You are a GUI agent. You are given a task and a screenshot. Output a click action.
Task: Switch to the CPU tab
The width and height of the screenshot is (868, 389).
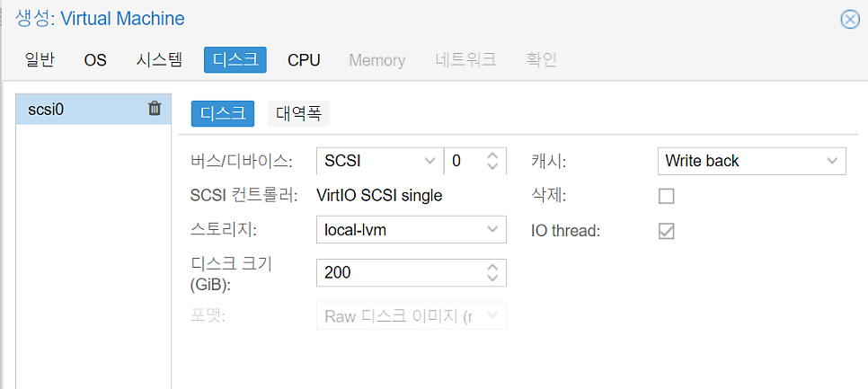click(304, 60)
